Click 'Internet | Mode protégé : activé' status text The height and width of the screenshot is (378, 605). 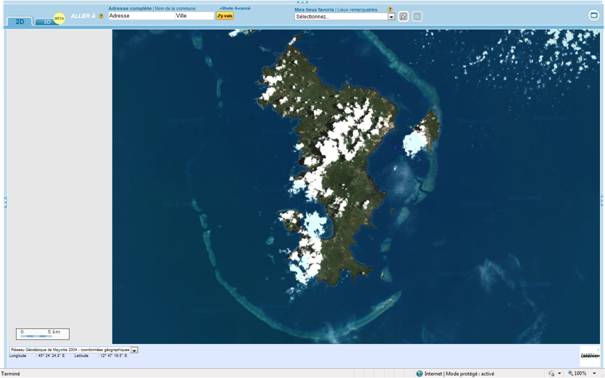(x=459, y=374)
